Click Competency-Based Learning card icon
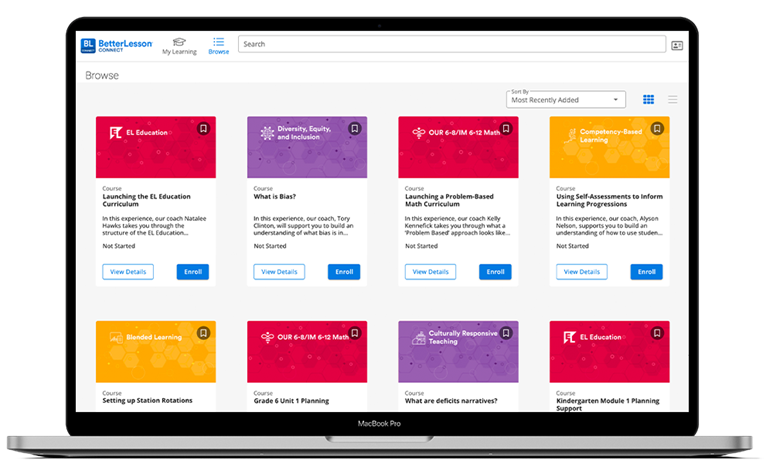The image size is (773, 463). point(571,135)
